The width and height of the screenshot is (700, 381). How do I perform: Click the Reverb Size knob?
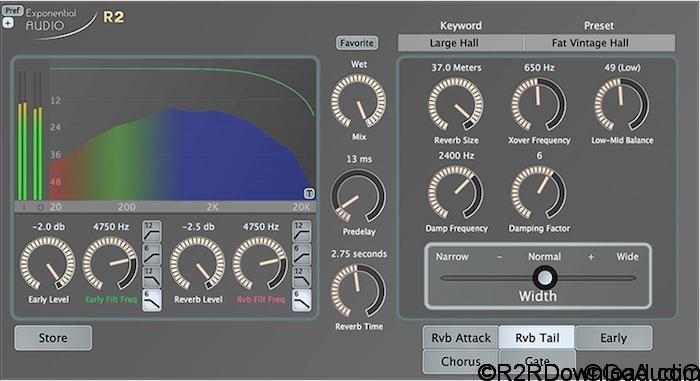pyautogui.click(x=456, y=105)
